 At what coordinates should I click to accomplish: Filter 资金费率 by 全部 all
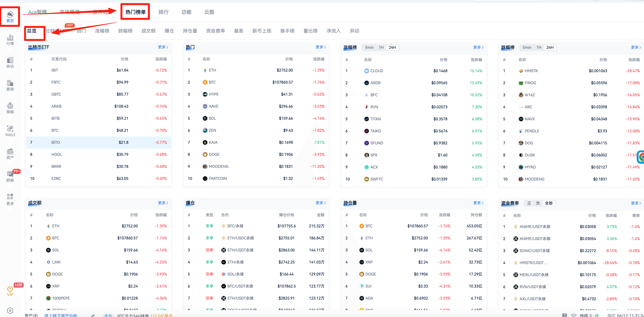click(x=549, y=203)
